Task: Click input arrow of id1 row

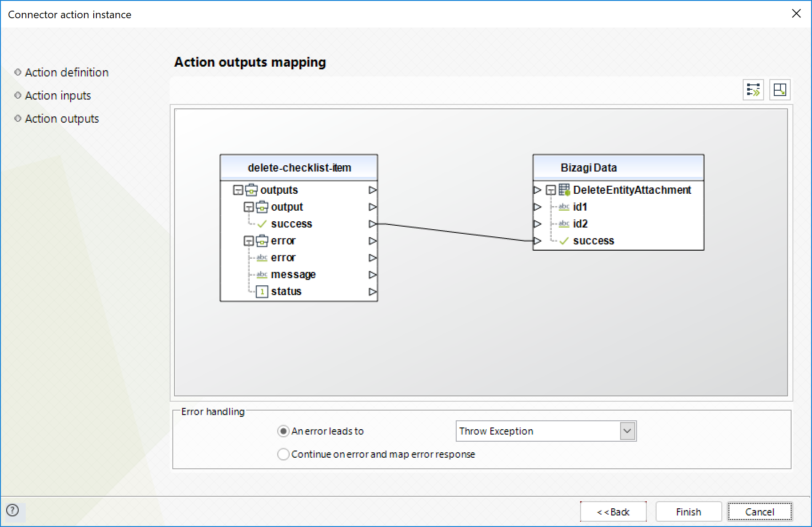Action: 537,207
